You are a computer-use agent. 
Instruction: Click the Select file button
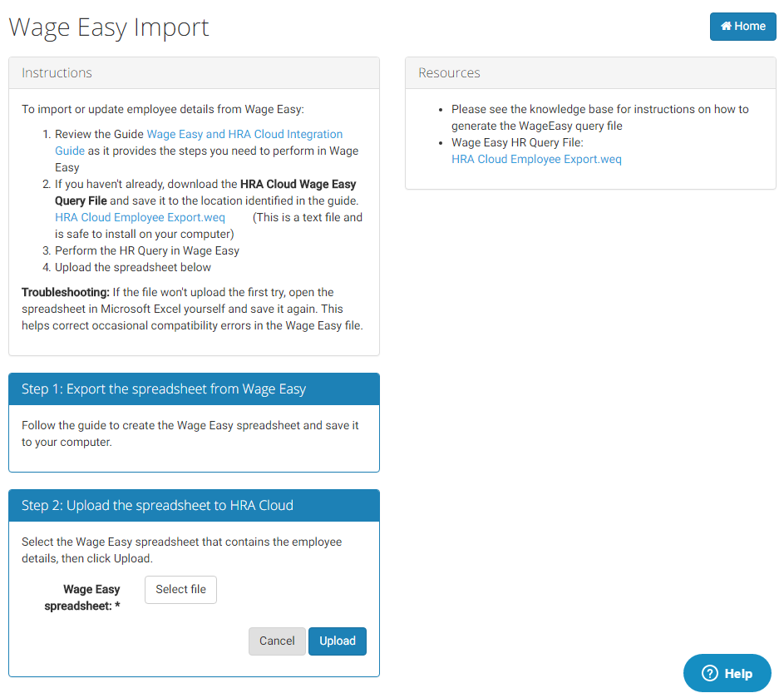click(180, 590)
